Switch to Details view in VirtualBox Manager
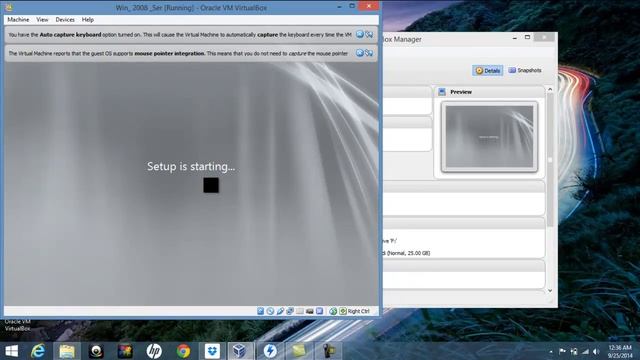The height and width of the screenshot is (360, 640). [488, 71]
